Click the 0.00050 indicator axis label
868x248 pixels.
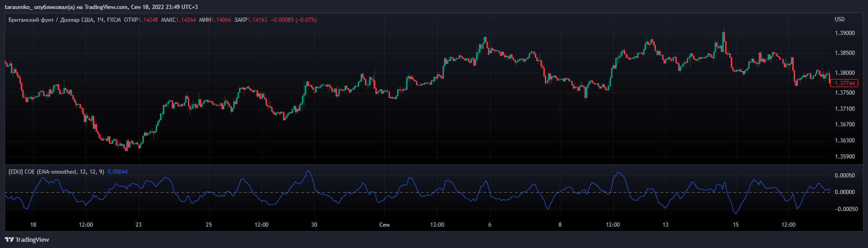(x=845, y=176)
